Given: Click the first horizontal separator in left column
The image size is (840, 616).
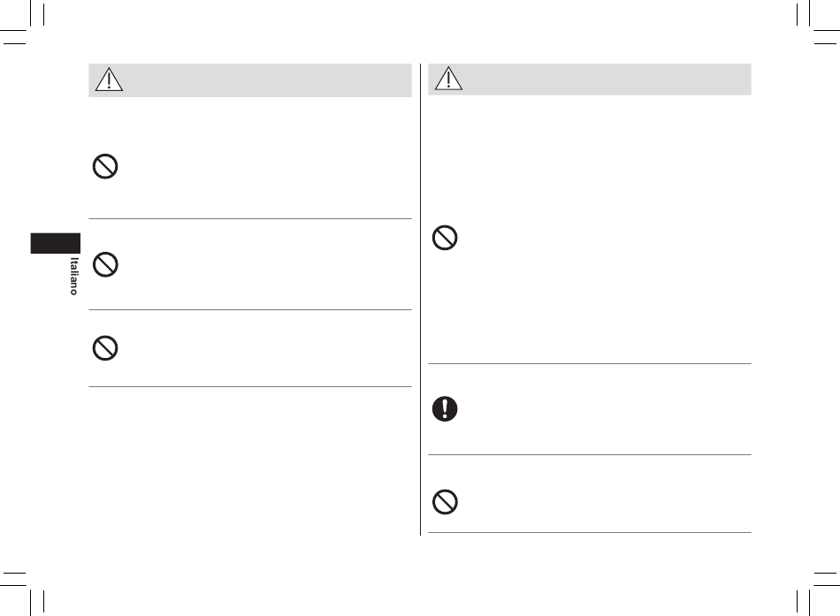Looking at the screenshot, I should coord(250,219).
